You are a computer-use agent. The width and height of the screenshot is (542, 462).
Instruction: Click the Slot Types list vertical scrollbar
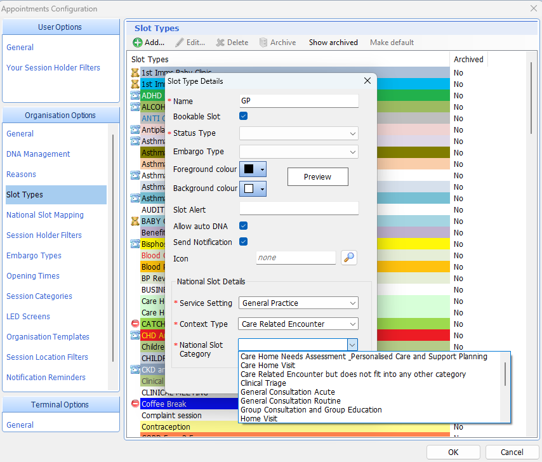[x=531, y=98]
